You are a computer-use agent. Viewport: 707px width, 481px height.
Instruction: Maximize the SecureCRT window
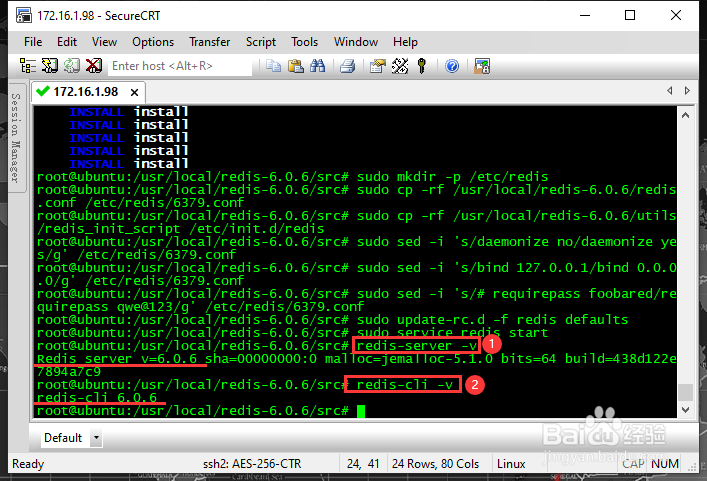tap(630, 15)
